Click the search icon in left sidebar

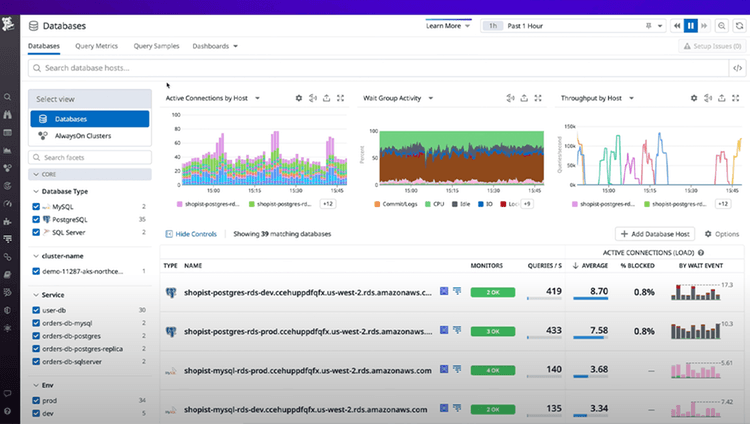[8, 97]
